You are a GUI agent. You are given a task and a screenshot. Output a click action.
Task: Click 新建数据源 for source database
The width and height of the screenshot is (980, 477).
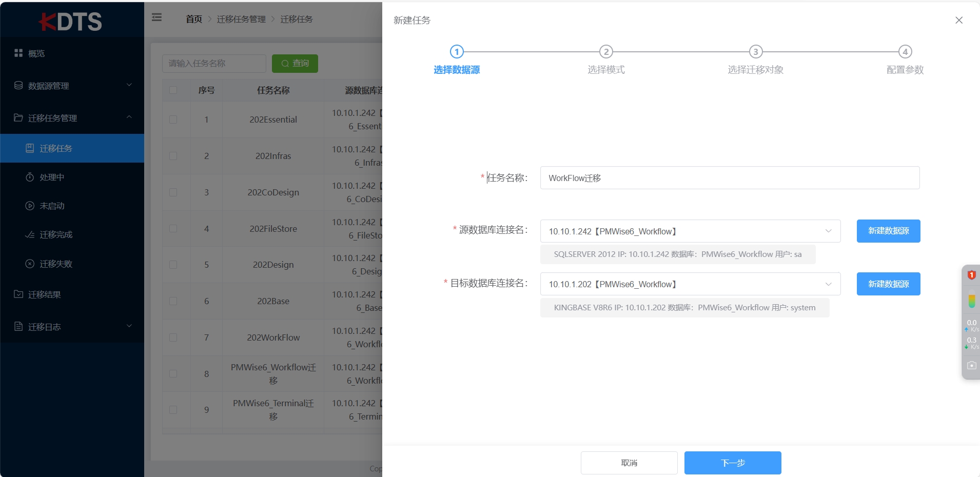888,231
